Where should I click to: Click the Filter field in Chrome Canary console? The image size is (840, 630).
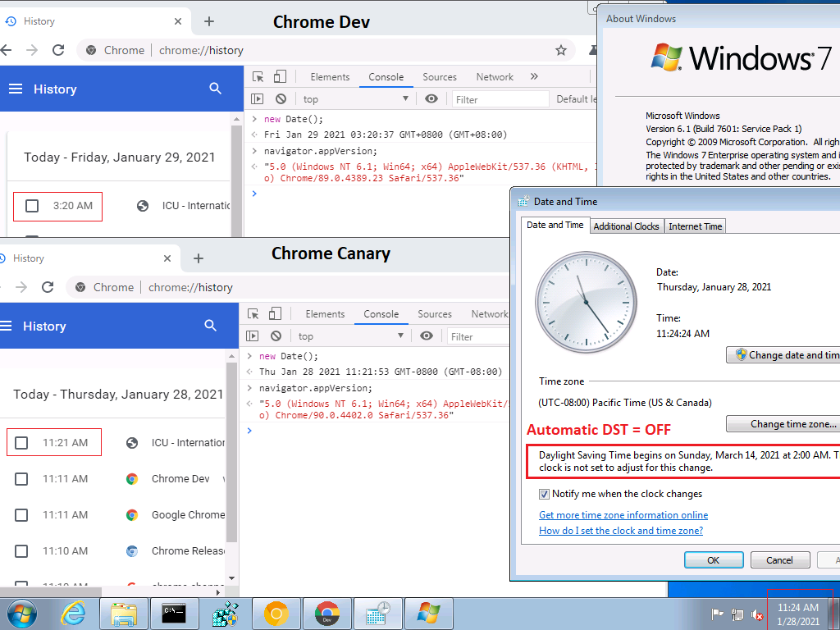point(476,336)
